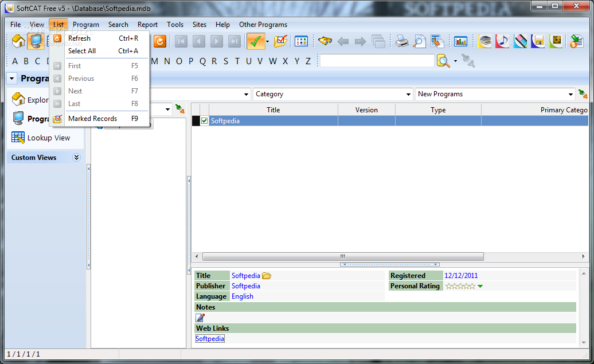
Task: Open the statistics bar chart icon
Action: 460,41
